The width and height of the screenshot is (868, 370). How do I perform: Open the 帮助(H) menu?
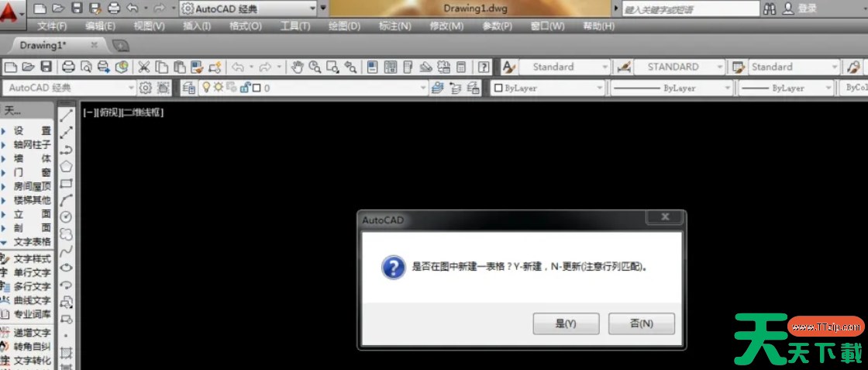click(598, 26)
